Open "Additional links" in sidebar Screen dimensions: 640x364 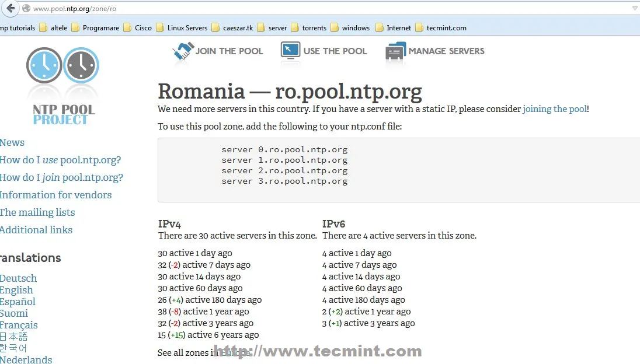pos(36,230)
